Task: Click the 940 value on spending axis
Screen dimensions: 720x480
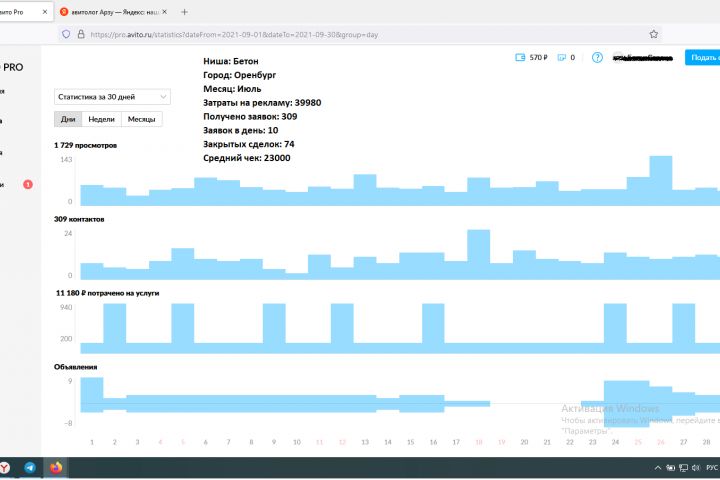Action: (66, 307)
